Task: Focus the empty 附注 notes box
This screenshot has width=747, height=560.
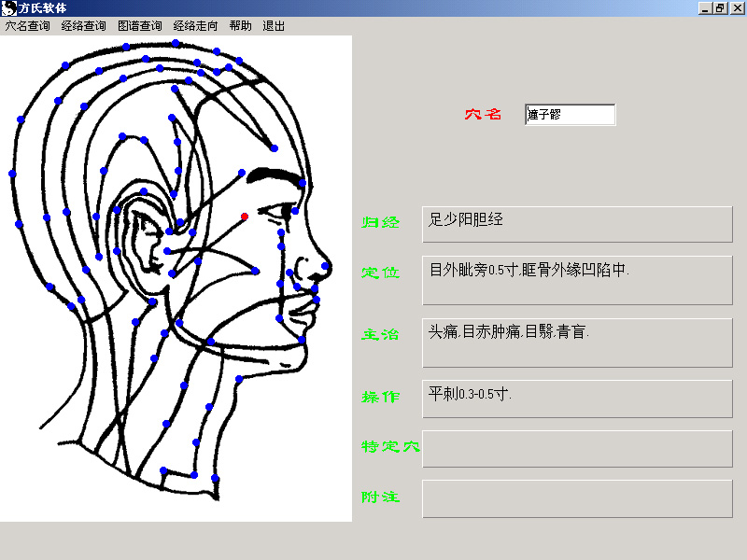Action: tap(577, 498)
